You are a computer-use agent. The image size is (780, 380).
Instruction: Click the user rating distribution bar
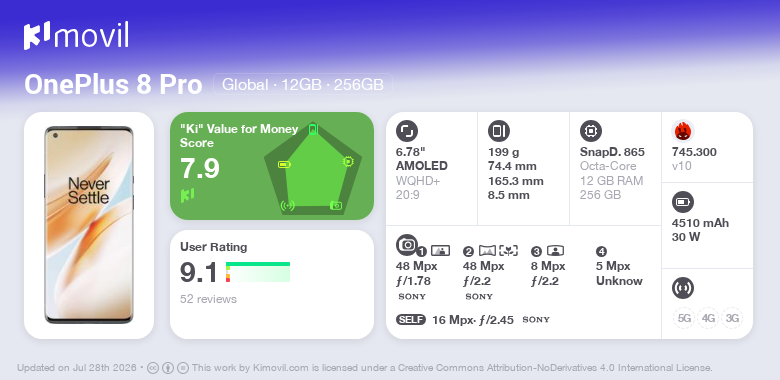[x=258, y=272]
